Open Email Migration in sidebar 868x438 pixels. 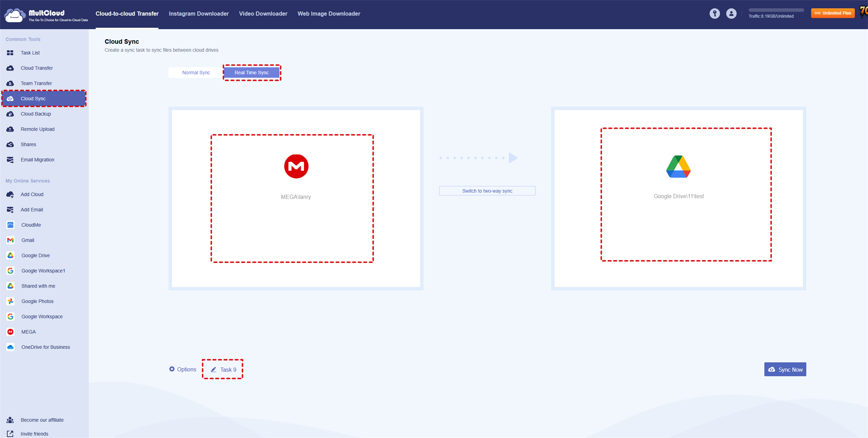37,160
